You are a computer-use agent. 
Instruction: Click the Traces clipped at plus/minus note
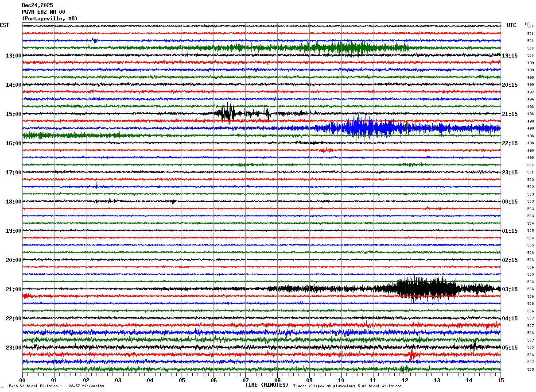[347, 386]
